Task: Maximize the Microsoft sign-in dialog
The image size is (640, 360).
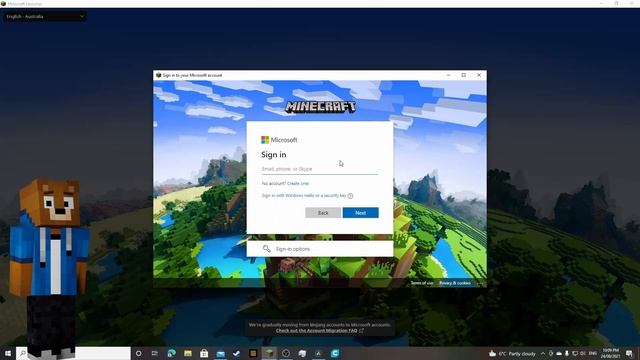Action: (464, 75)
